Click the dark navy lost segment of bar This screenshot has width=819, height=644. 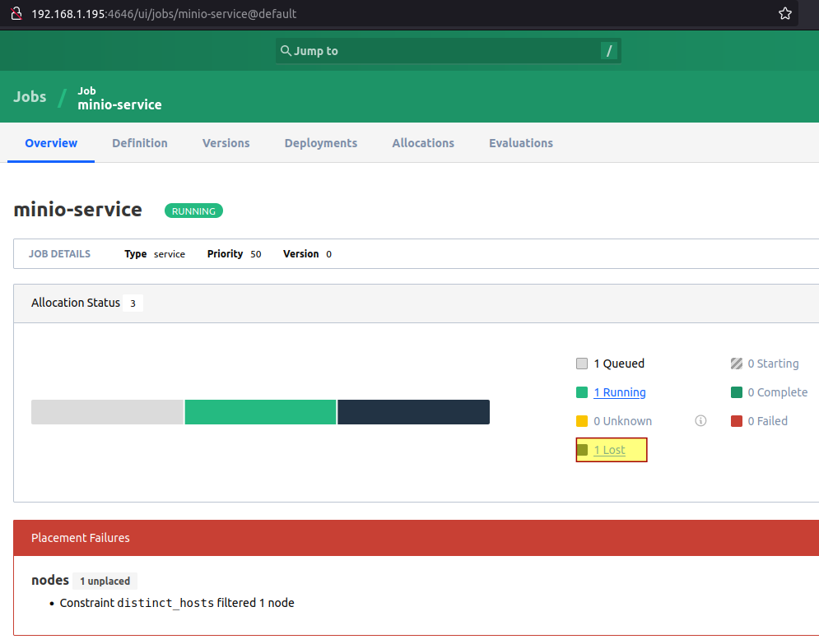413,412
